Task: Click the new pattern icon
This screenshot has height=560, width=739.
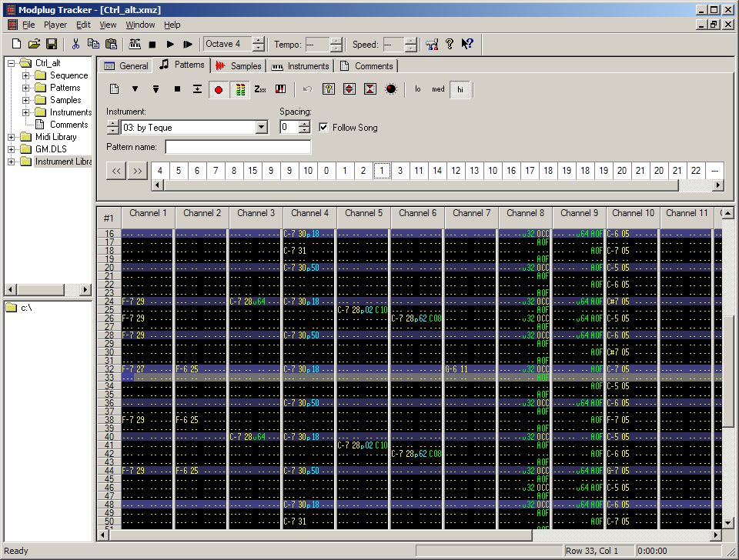Action: coord(114,89)
